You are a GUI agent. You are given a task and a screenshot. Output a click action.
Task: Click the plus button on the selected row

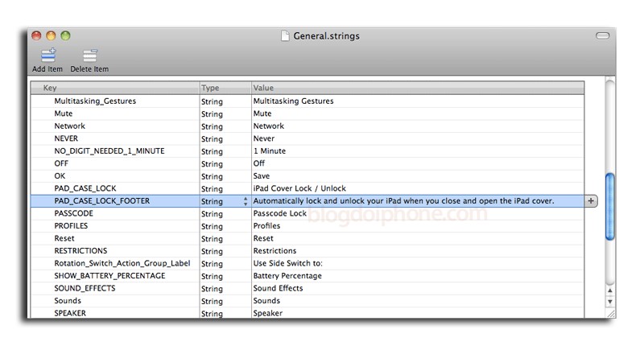(x=591, y=200)
